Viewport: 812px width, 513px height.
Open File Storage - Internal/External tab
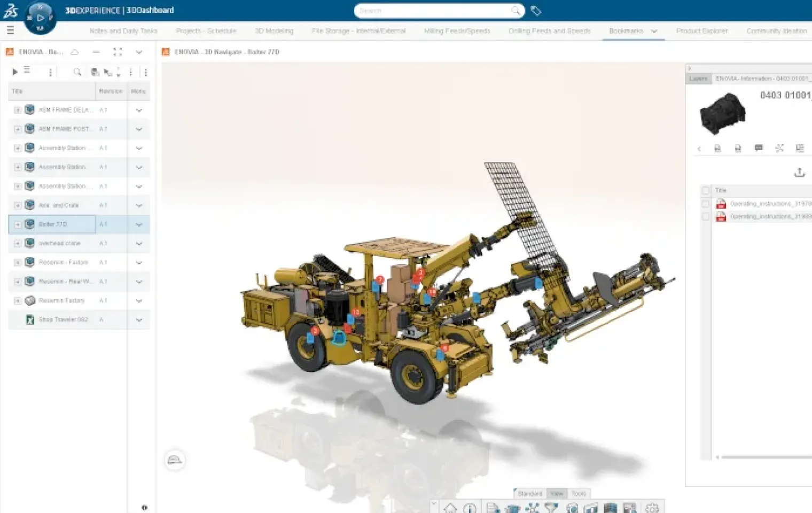tap(358, 31)
